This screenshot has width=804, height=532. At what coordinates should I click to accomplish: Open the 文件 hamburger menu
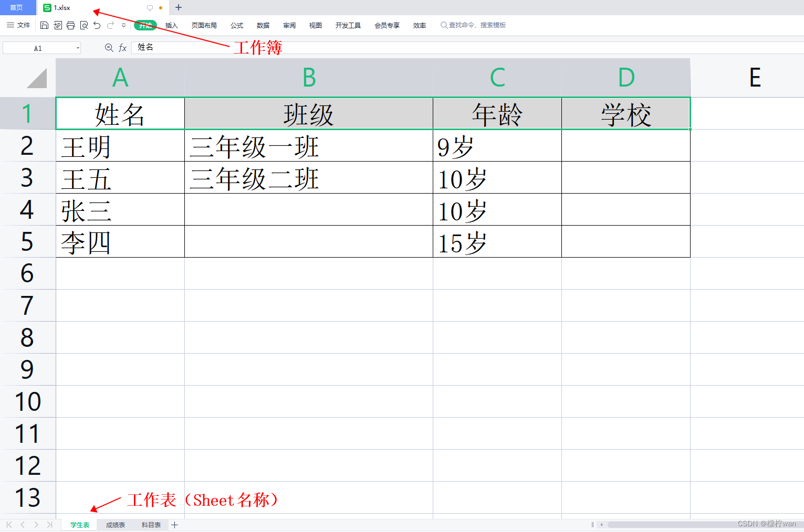click(18, 25)
